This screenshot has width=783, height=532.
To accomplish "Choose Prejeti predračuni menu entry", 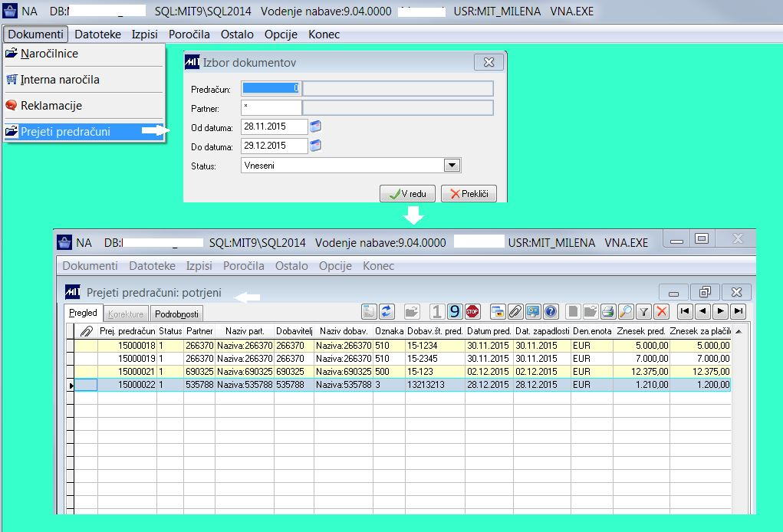I will (65, 132).
